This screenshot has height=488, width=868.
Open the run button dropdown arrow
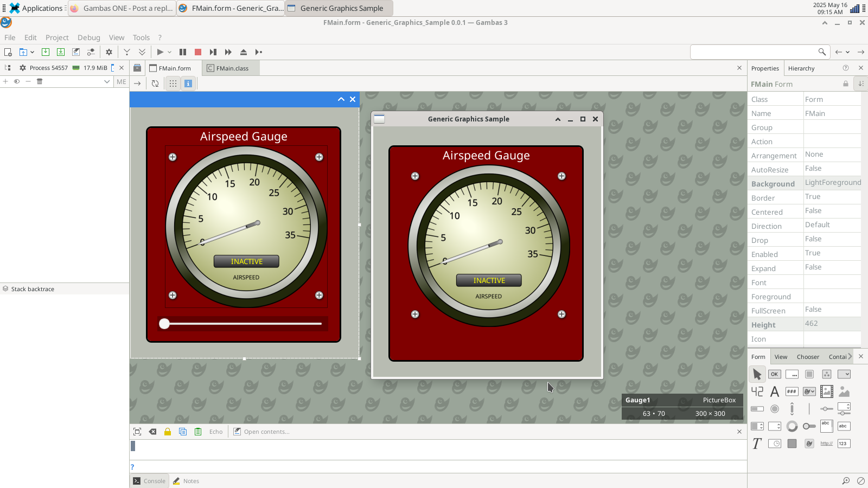(170, 52)
